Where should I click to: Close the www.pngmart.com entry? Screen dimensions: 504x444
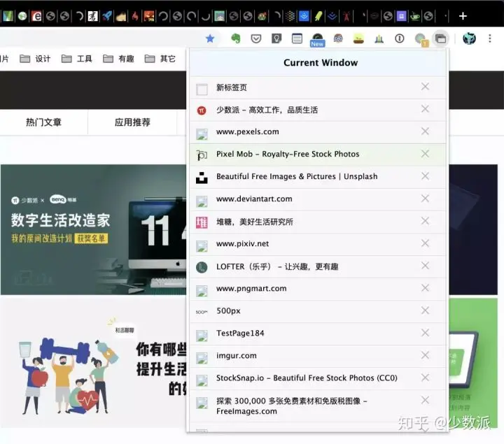click(425, 288)
